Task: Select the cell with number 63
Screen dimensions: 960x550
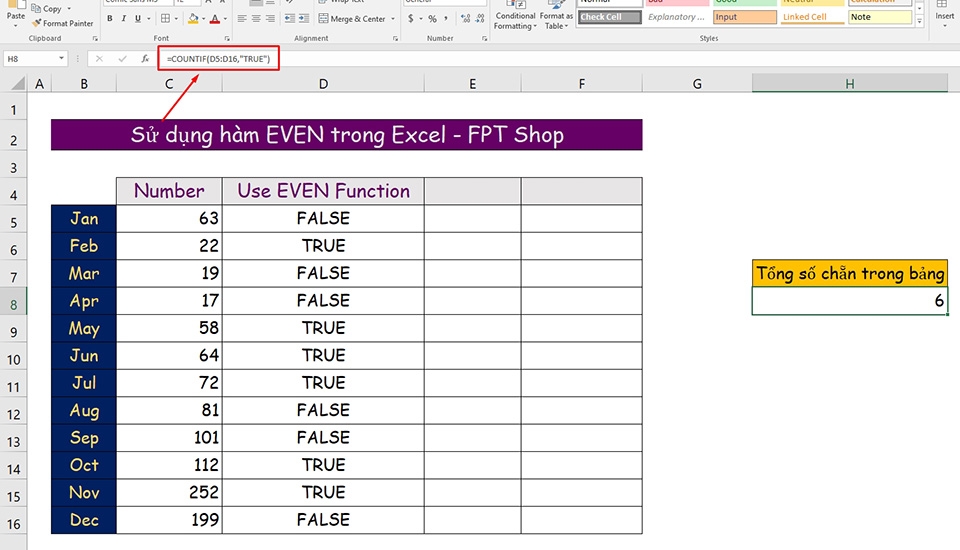Action: click(169, 219)
